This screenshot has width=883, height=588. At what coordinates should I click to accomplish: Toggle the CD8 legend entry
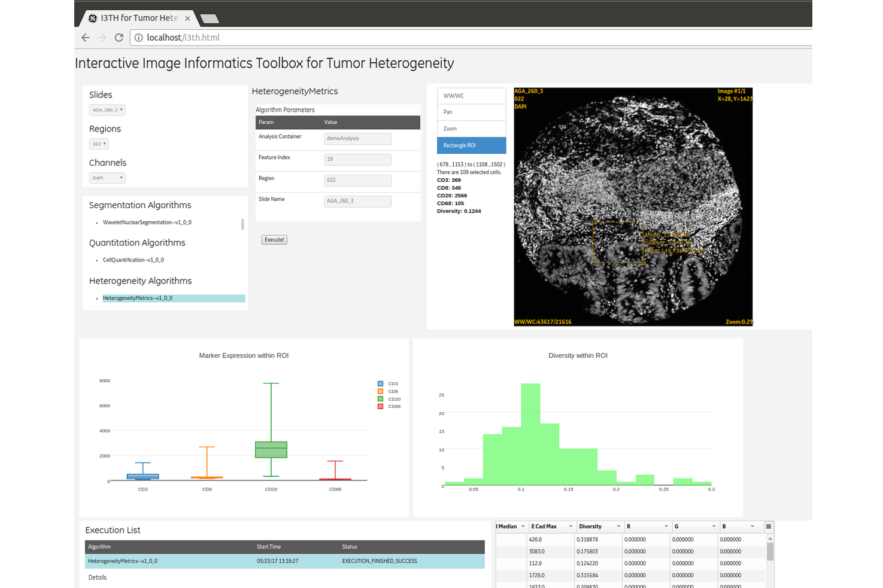pyautogui.click(x=388, y=392)
